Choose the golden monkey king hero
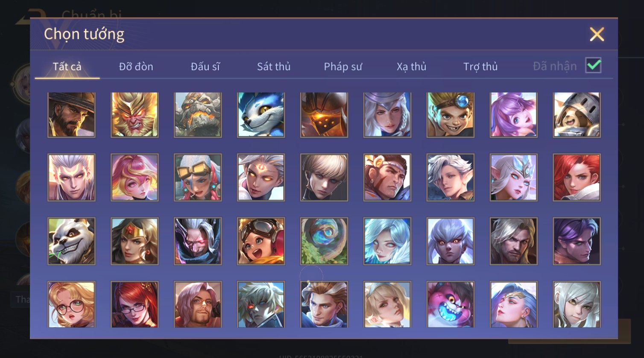 click(x=135, y=115)
